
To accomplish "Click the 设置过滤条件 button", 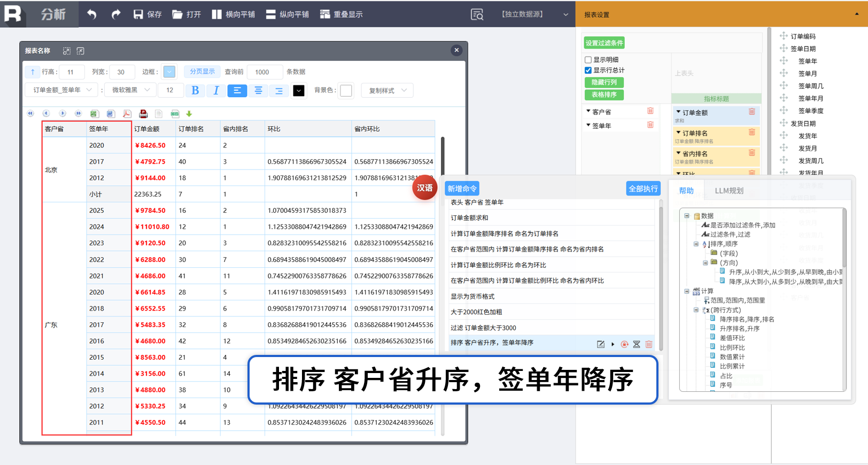I will point(604,43).
